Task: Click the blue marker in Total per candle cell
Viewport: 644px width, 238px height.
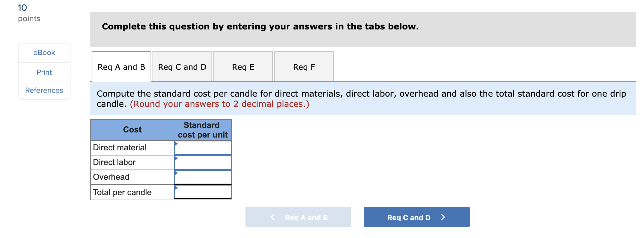Action: click(x=176, y=188)
